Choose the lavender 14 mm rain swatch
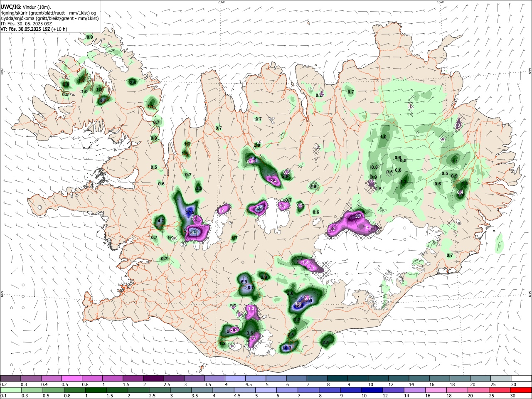The height and width of the screenshot is (399, 532). point(414,390)
